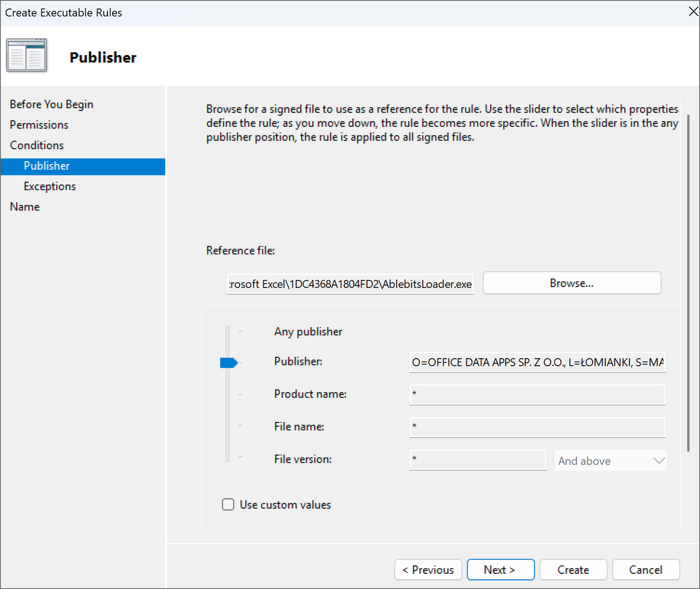
Task: Close the Create Executable Rules dialog
Action: click(x=693, y=12)
